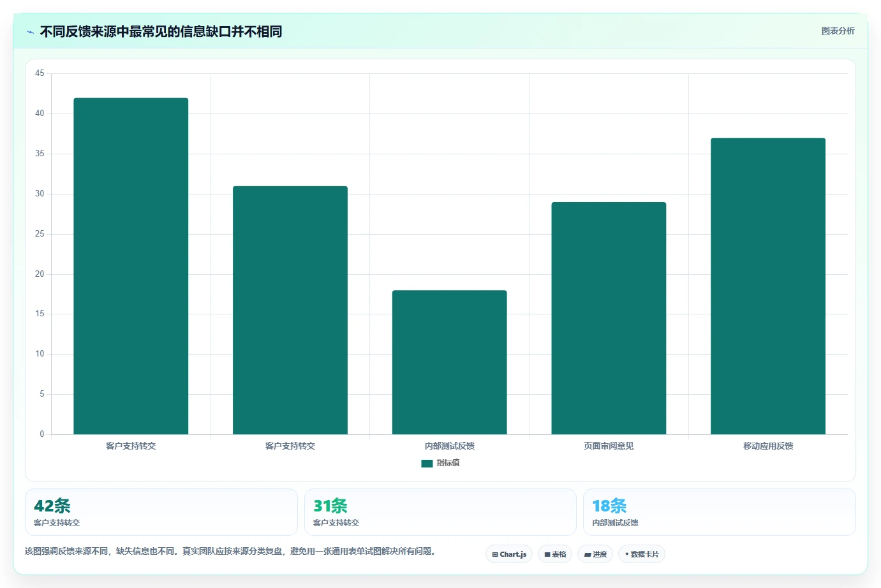The image size is (881, 588).
Task: Click the y-axis value 20
Action: (x=40, y=274)
